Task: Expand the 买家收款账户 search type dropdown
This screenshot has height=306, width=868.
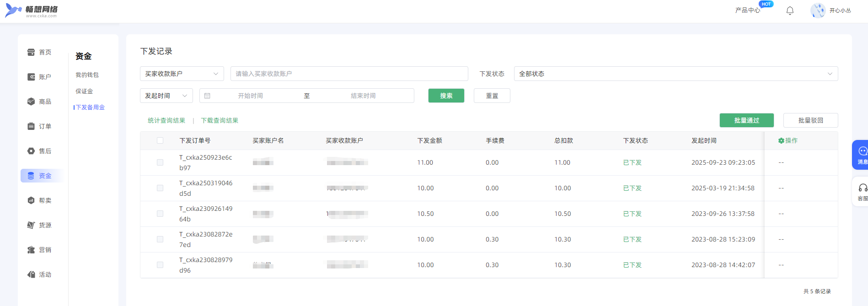Action: pyautogui.click(x=182, y=74)
